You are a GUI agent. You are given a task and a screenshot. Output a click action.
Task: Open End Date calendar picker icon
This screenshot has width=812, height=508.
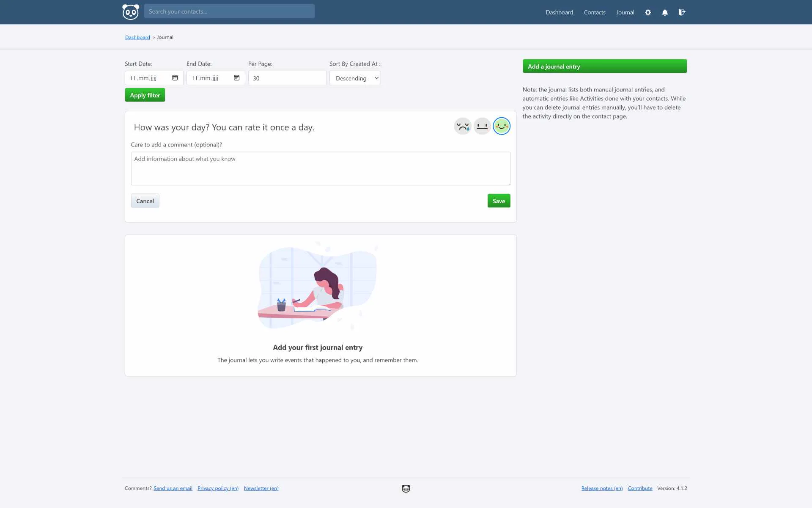[x=236, y=78]
